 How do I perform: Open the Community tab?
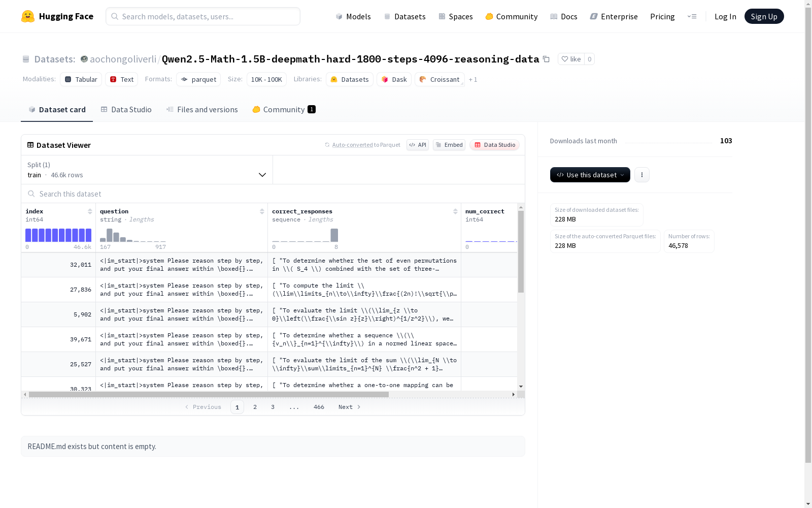pyautogui.click(x=284, y=109)
